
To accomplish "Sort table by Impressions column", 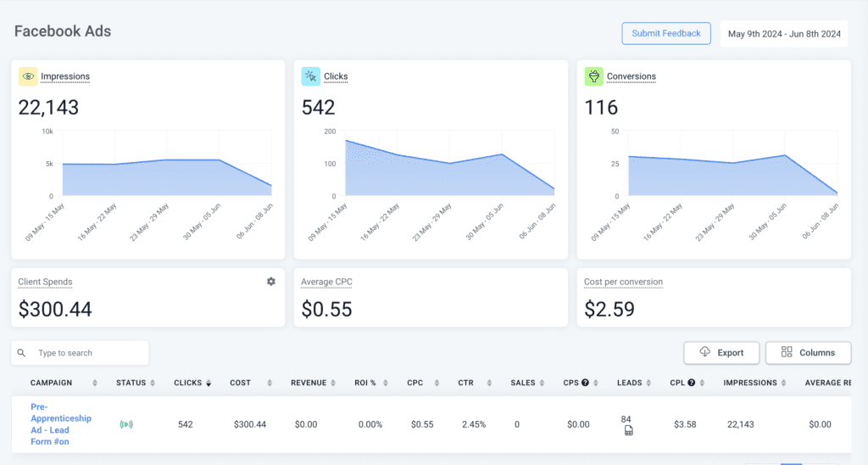I will [783, 383].
